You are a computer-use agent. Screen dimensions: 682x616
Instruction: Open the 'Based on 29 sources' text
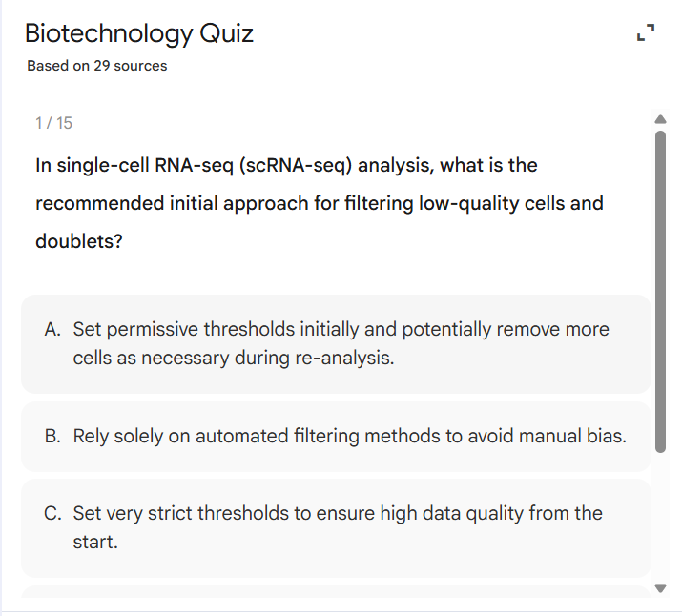pos(97,66)
